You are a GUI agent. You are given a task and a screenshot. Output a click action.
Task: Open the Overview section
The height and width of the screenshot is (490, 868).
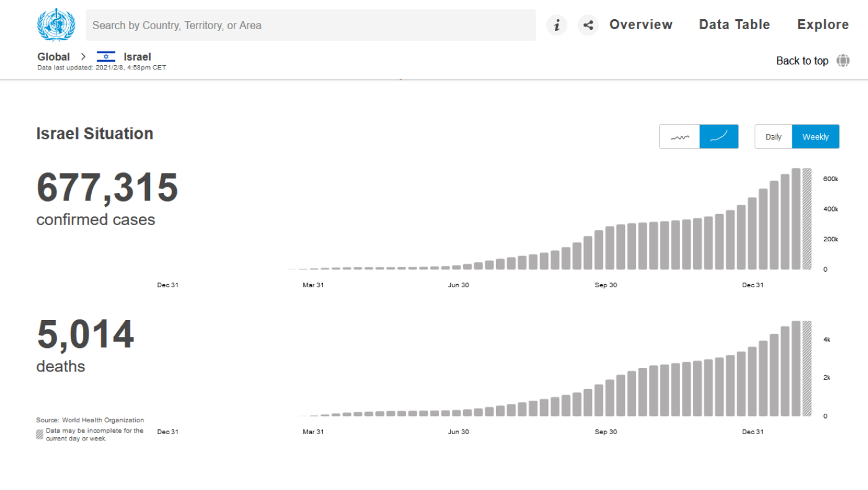(640, 25)
